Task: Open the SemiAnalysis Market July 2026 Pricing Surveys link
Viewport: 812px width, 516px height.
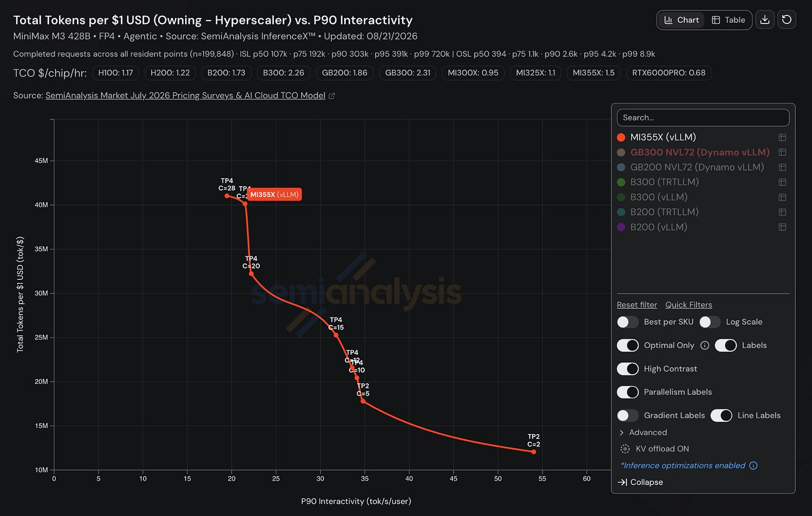Action: point(185,96)
